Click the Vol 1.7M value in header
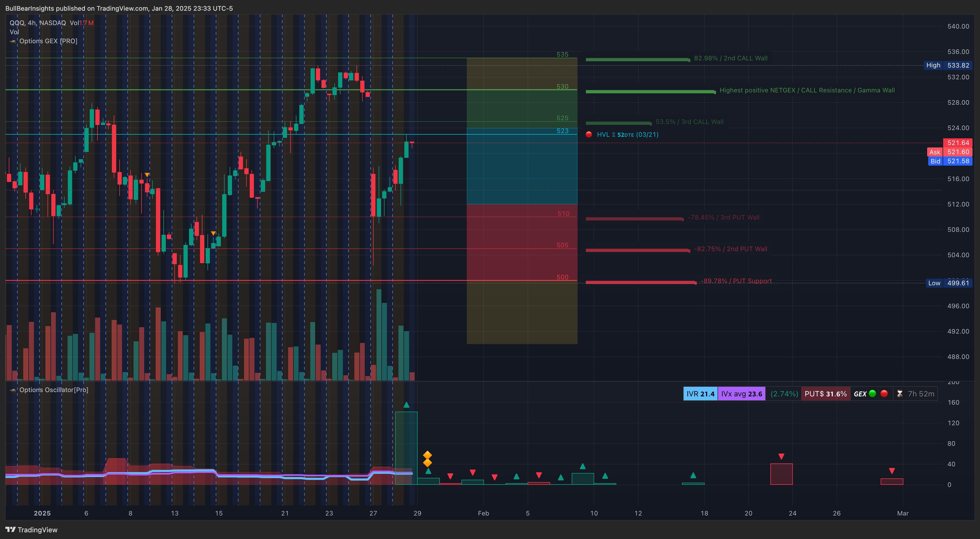Image resolution: width=980 pixels, height=539 pixels. 82,23
